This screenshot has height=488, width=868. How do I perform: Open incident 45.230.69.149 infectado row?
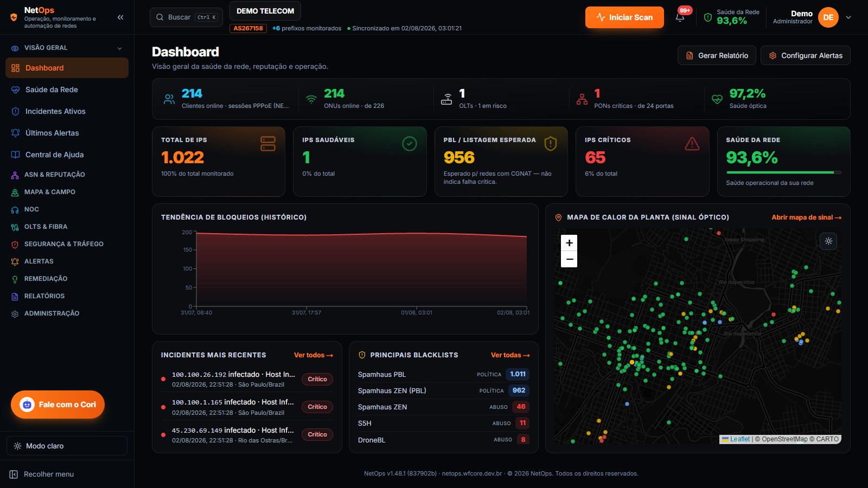(x=247, y=435)
